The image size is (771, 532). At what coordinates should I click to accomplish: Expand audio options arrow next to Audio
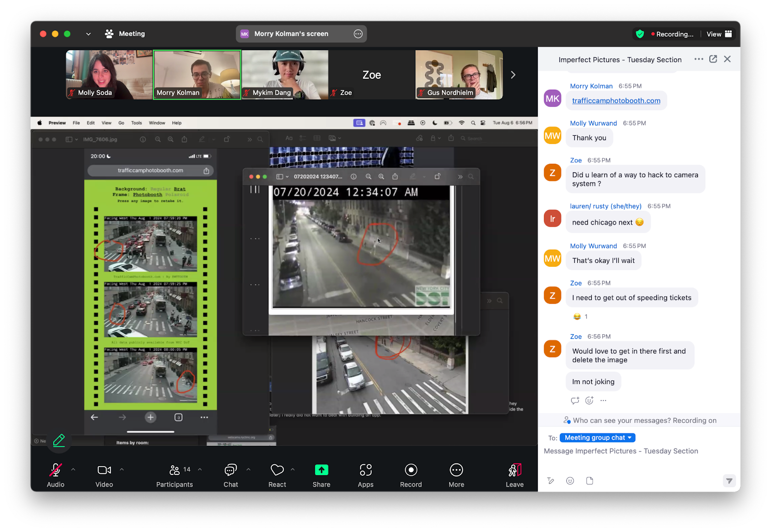click(73, 469)
